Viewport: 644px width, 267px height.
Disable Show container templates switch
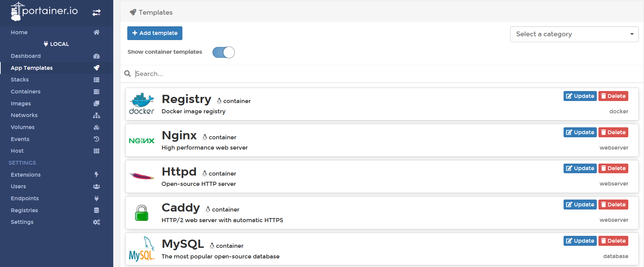(x=223, y=52)
